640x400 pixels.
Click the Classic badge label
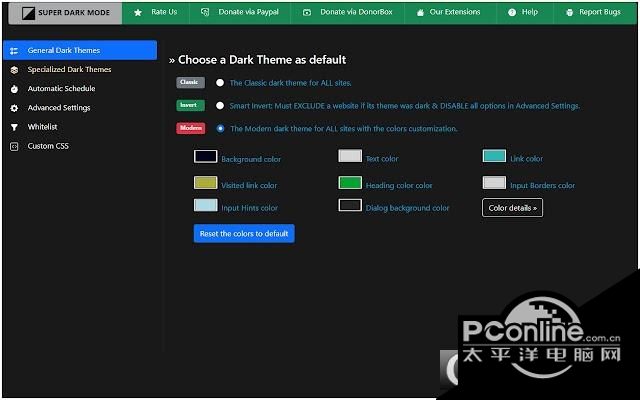click(190, 82)
